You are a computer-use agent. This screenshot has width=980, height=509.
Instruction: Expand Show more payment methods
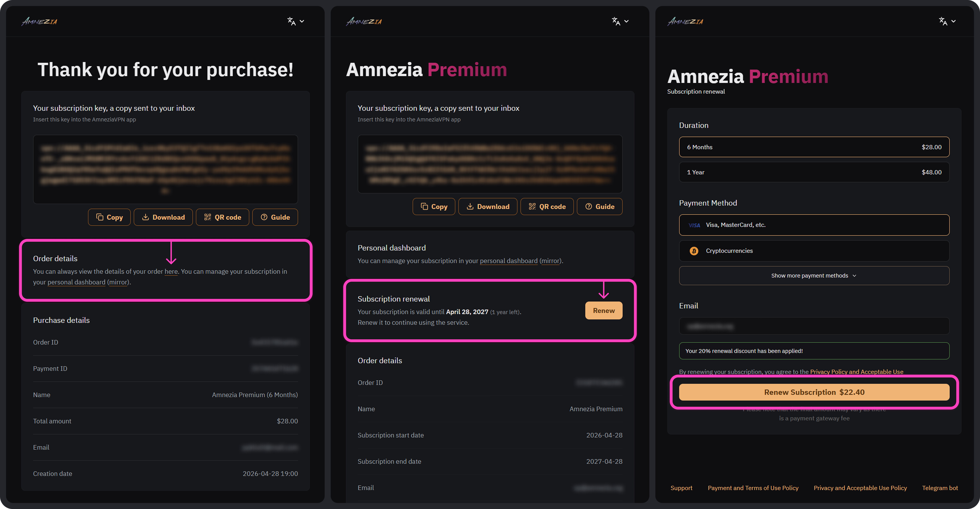(814, 276)
